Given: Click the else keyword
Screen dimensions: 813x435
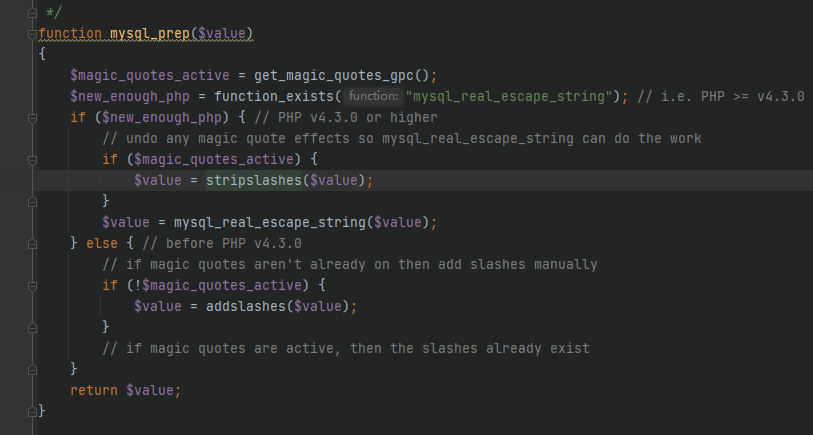Looking at the screenshot, I should pyautogui.click(x=102, y=244).
